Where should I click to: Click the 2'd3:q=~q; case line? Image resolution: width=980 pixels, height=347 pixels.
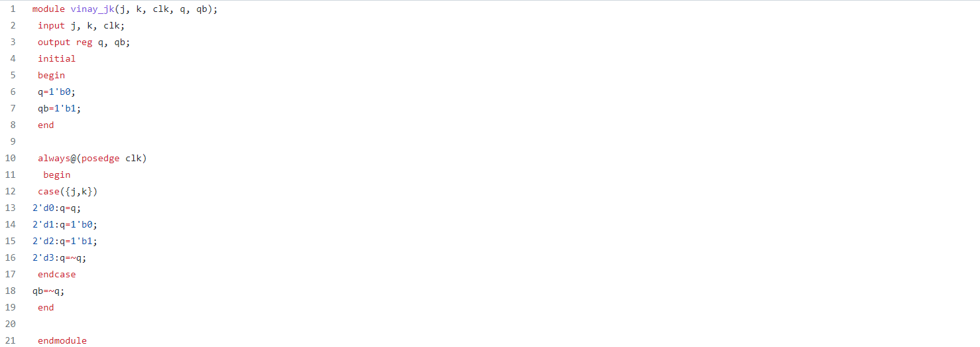click(x=60, y=257)
